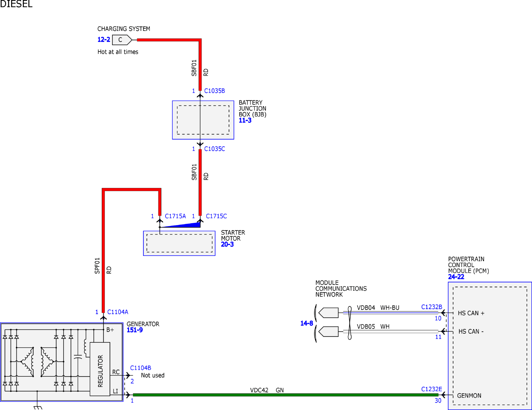Select connector label C1035B
532x410 pixels.
pyautogui.click(x=215, y=91)
